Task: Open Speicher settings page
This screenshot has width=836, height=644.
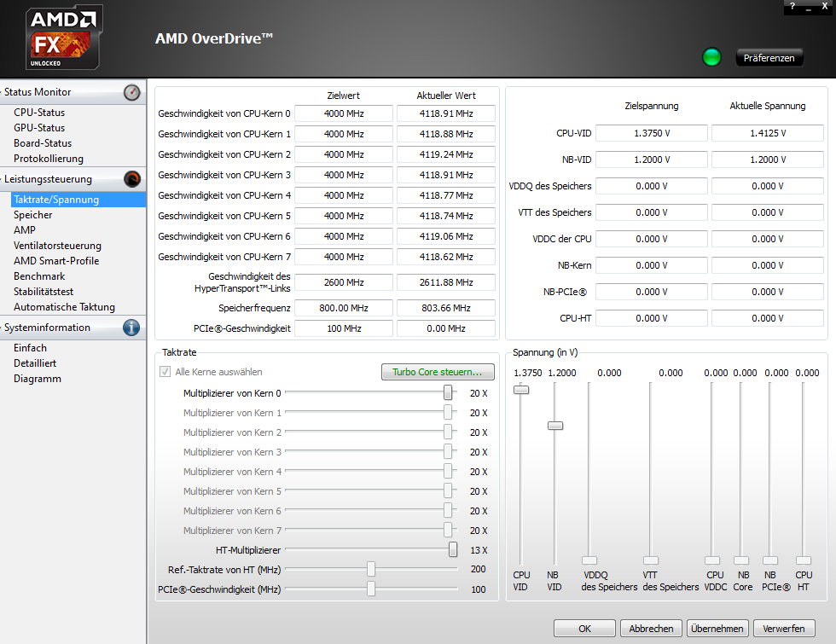Action: click(33, 215)
